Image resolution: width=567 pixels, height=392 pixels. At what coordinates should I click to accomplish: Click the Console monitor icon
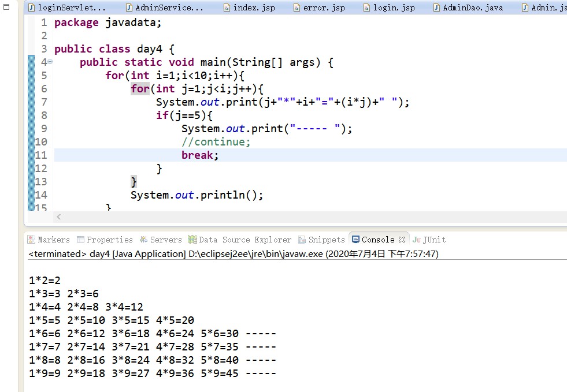click(x=355, y=240)
